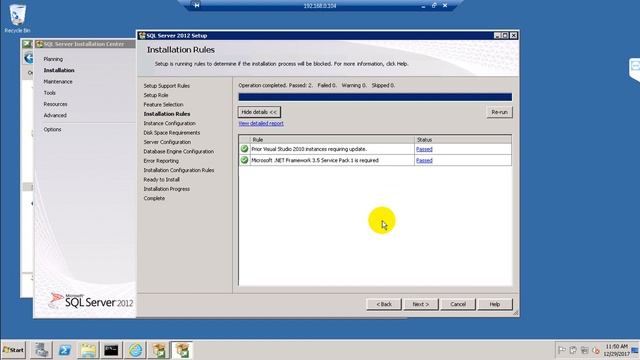Click green check icon for Visual Studio 2010 rule
Viewport: 640px width, 360px height.
pyautogui.click(x=244, y=149)
